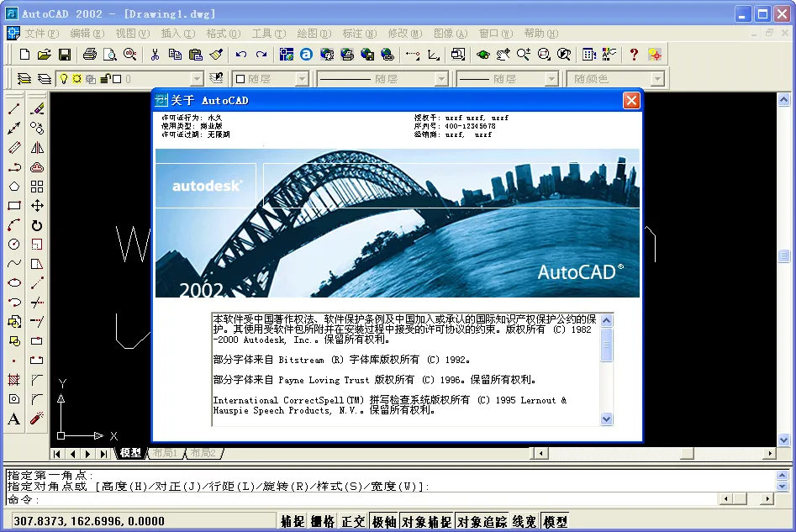796x532 pixels.
Task: Toggle 正交 ortho mode in status bar
Action: point(352,521)
